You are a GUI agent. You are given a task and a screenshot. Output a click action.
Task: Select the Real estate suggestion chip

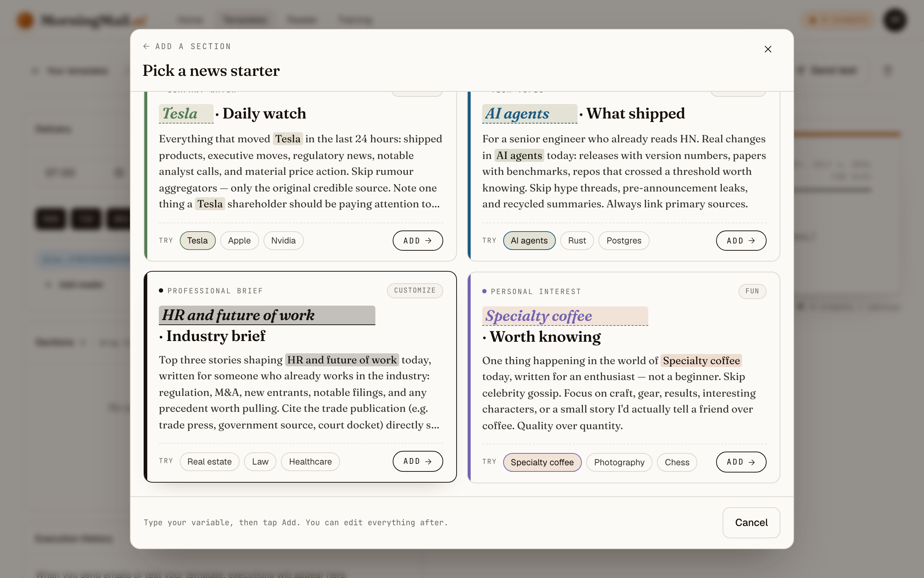(209, 461)
